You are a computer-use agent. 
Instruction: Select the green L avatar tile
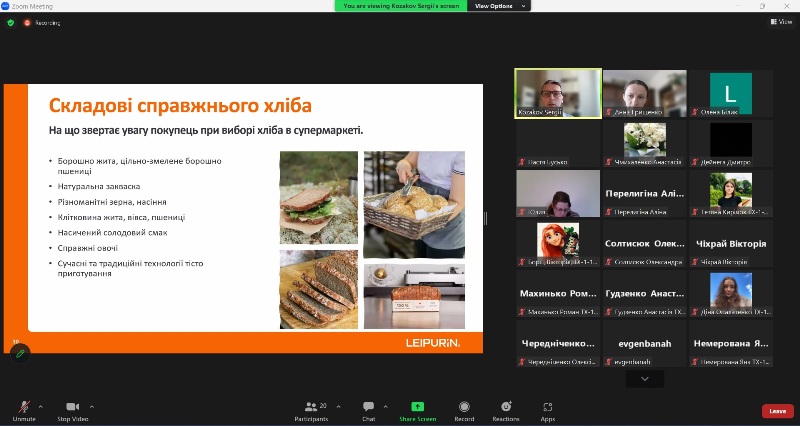pyautogui.click(x=731, y=94)
